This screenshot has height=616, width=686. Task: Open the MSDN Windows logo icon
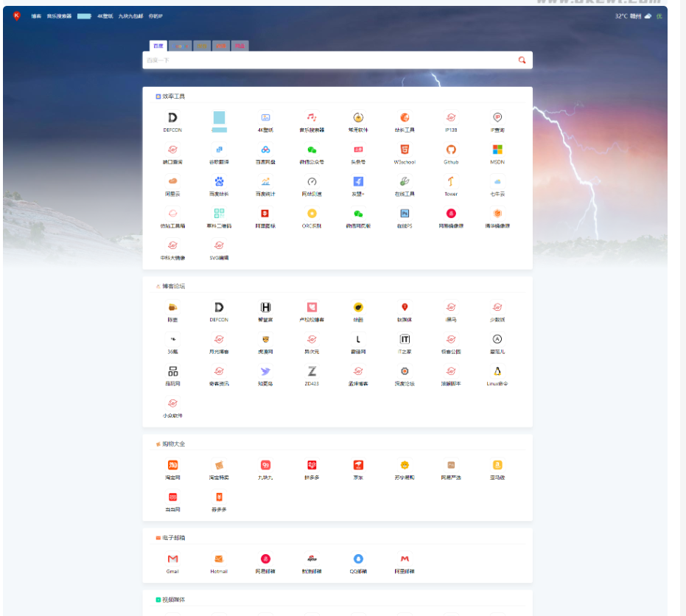497,150
